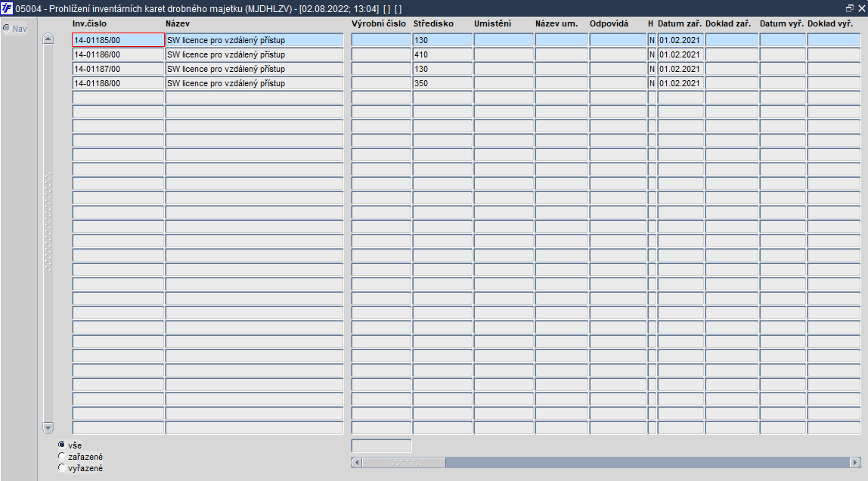Click the horizontal scrollbar left arrow
Screen dimensions: 868x481
click(357, 462)
